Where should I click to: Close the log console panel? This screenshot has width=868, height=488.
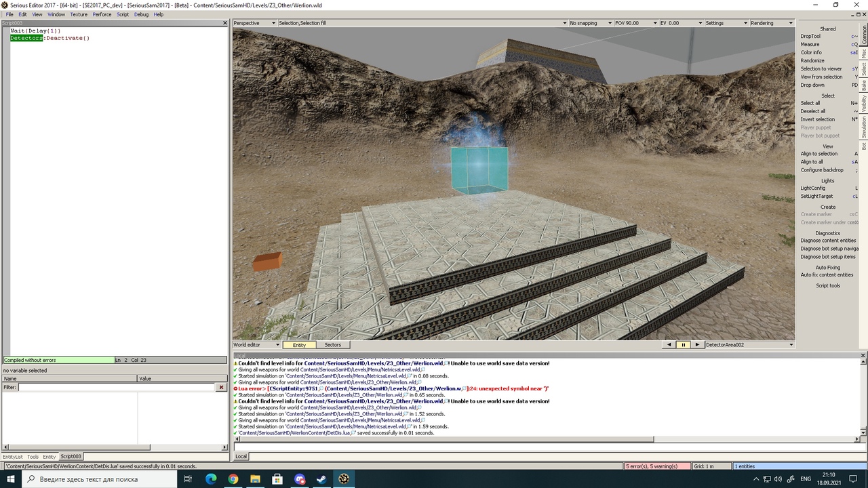[x=863, y=356]
